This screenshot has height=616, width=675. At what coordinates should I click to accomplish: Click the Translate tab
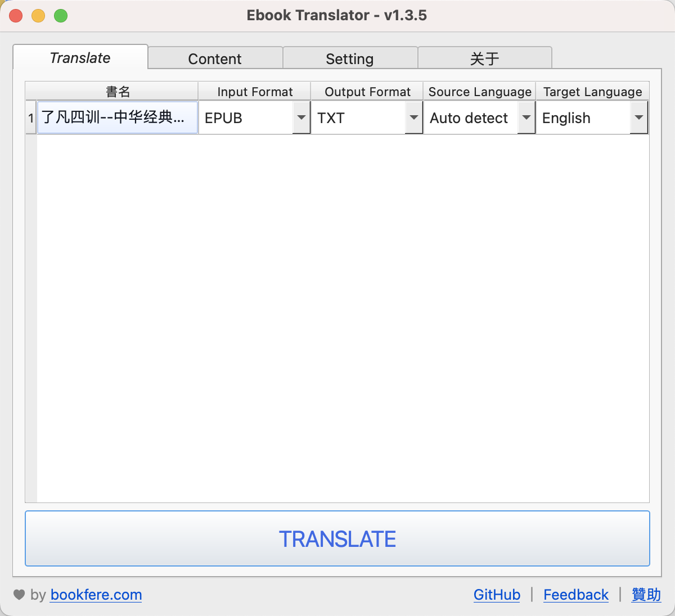(x=80, y=58)
